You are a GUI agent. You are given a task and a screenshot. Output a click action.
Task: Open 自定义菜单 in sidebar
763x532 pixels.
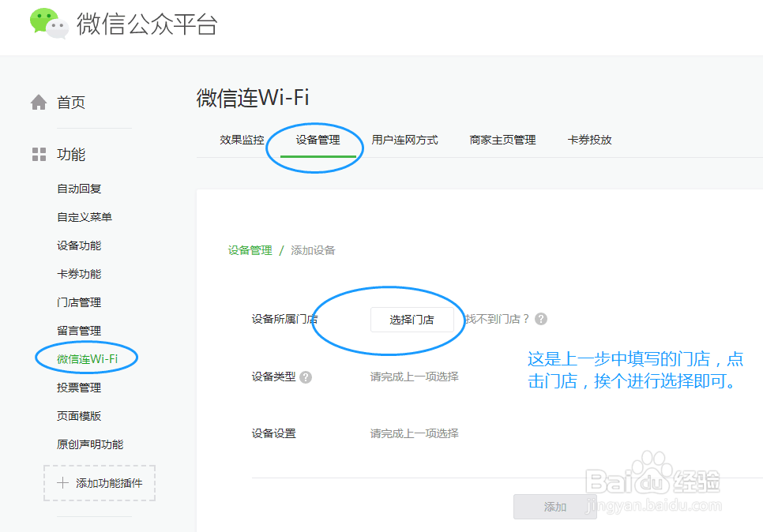coord(85,217)
